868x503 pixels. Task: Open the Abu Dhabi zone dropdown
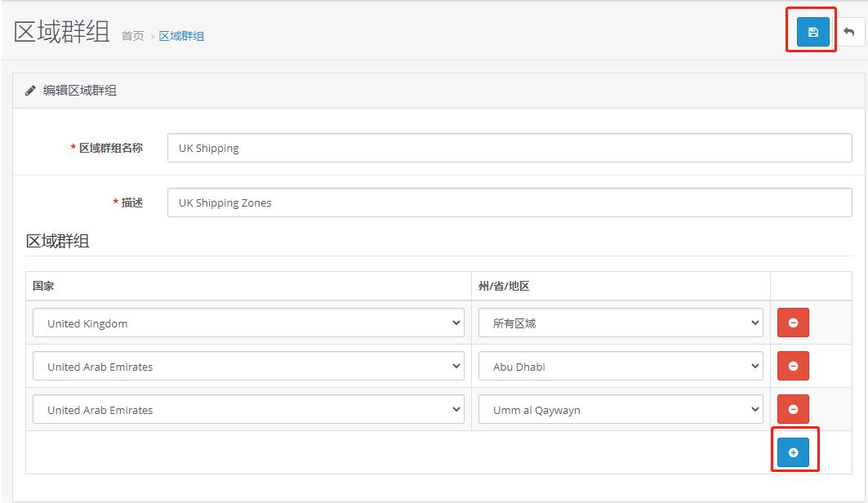click(621, 367)
